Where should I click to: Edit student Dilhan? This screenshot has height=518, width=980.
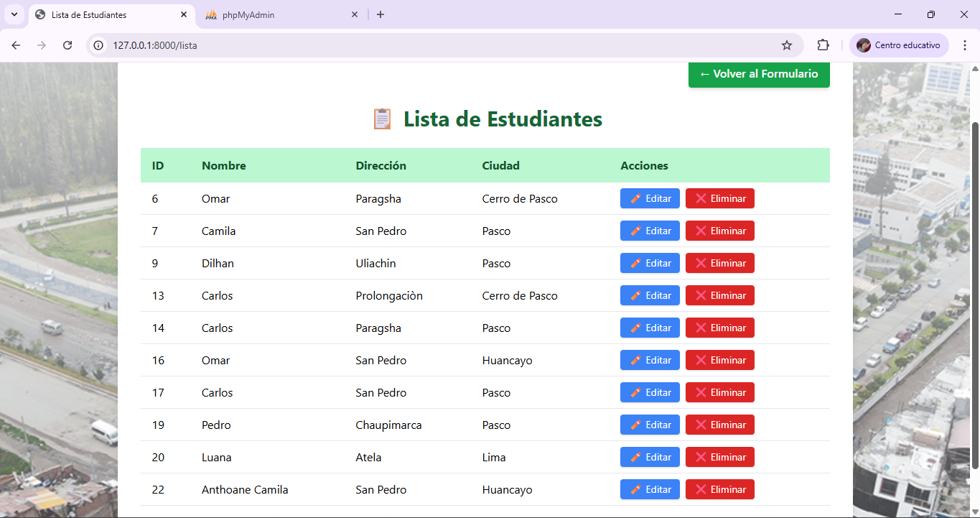click(650, 263)
